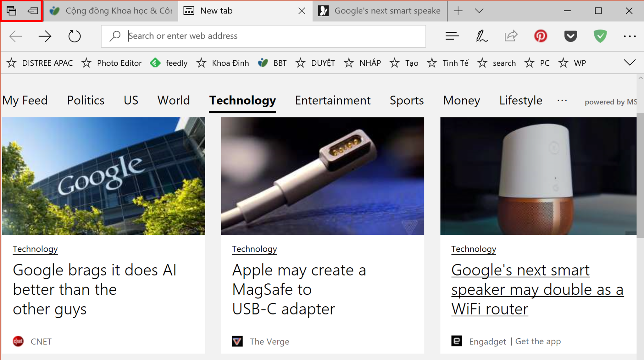
Task: Expand the favorites bar overflow chevron
Action: click(629, 63)
